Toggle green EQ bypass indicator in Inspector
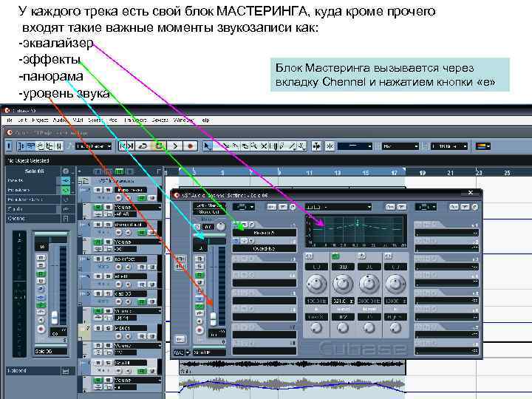Image resolution: width=532 pixels, height=399 pixels. (66, 190)
